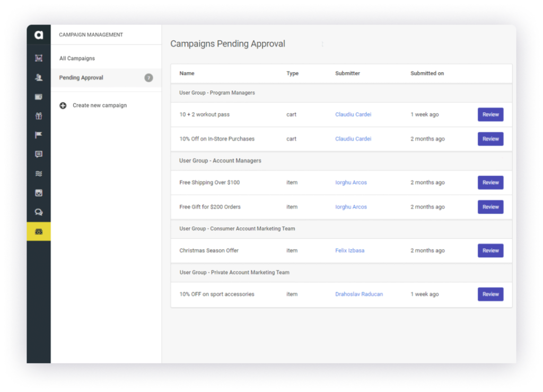Click the plus icon for new campaign
The width and height of the screenshot is (543, 392).
(x=63, y=106)
